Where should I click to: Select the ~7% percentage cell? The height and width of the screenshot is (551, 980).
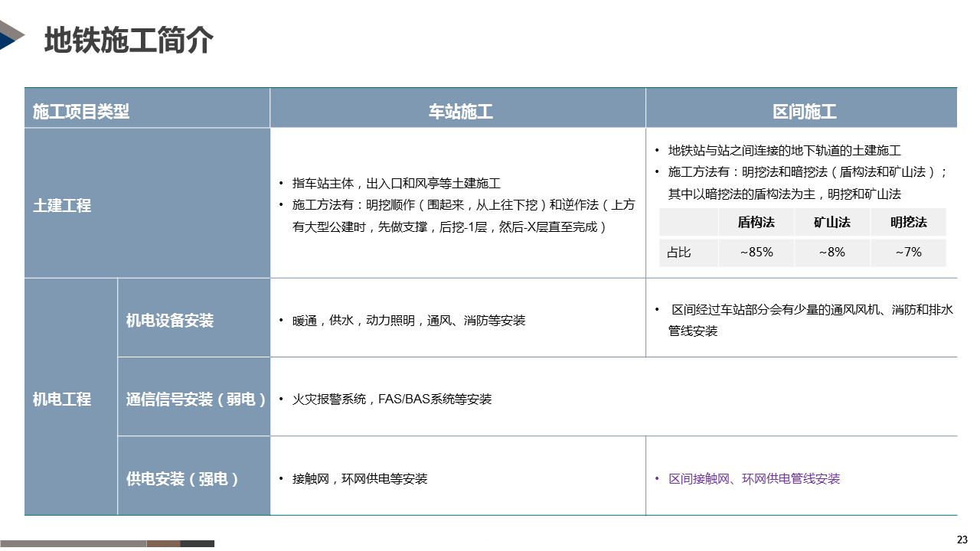click(x=908, y=252)
